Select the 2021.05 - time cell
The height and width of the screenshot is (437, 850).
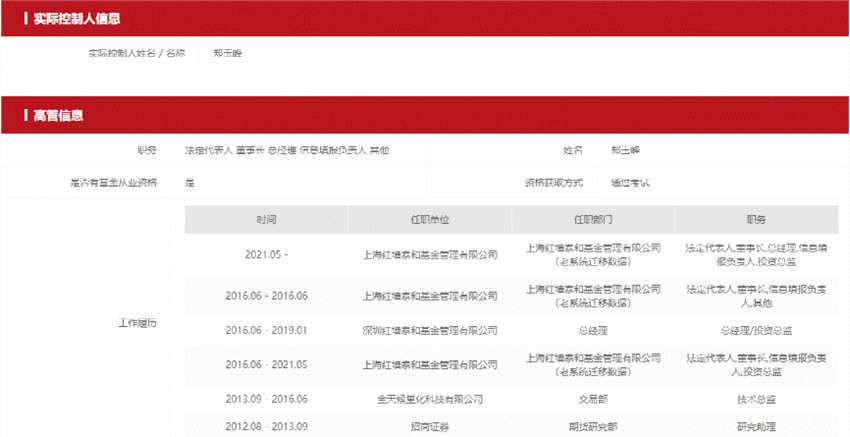[266, 254]
